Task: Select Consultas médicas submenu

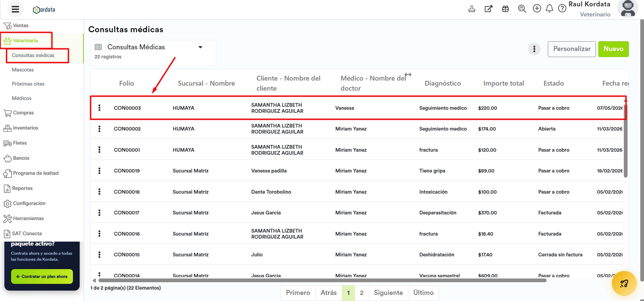Action: [33, 55]
